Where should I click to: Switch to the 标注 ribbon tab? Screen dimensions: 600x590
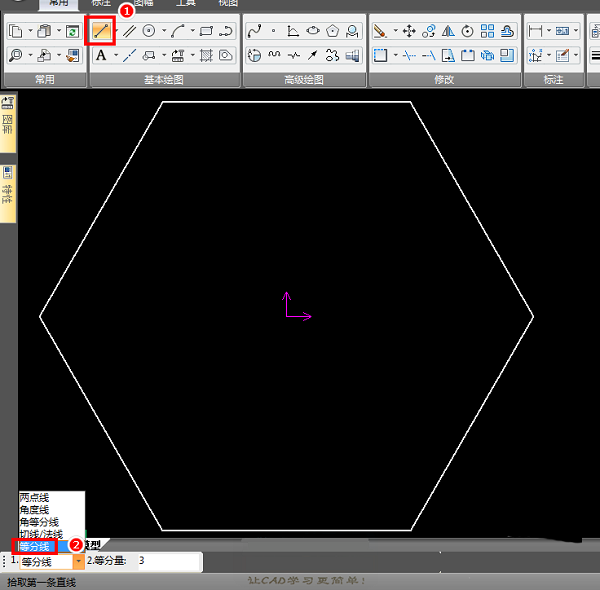101,3
